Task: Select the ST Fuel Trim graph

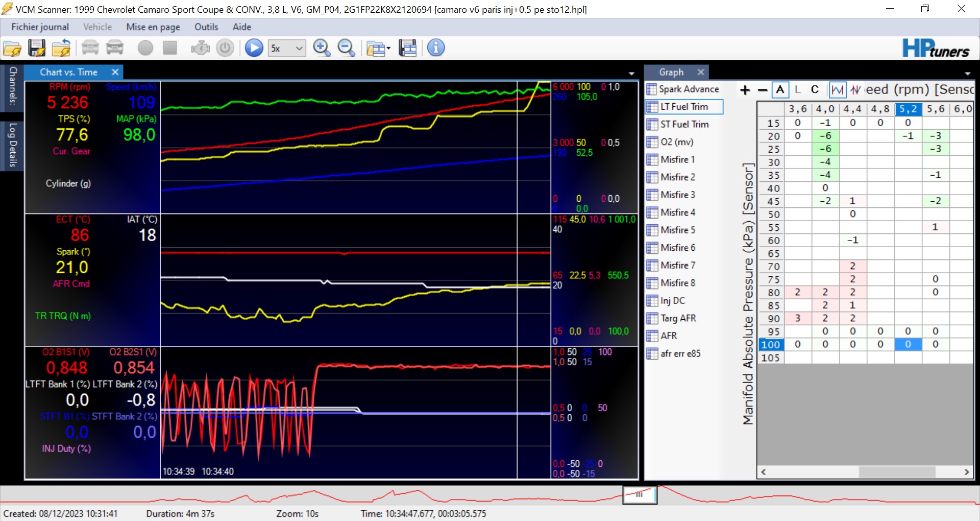Action: click(684, 124)
